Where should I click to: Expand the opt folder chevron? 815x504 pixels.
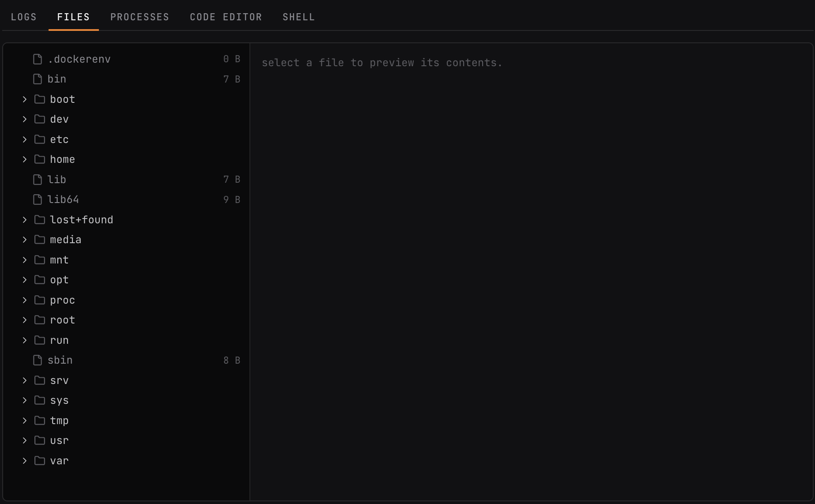pos(25,280)
